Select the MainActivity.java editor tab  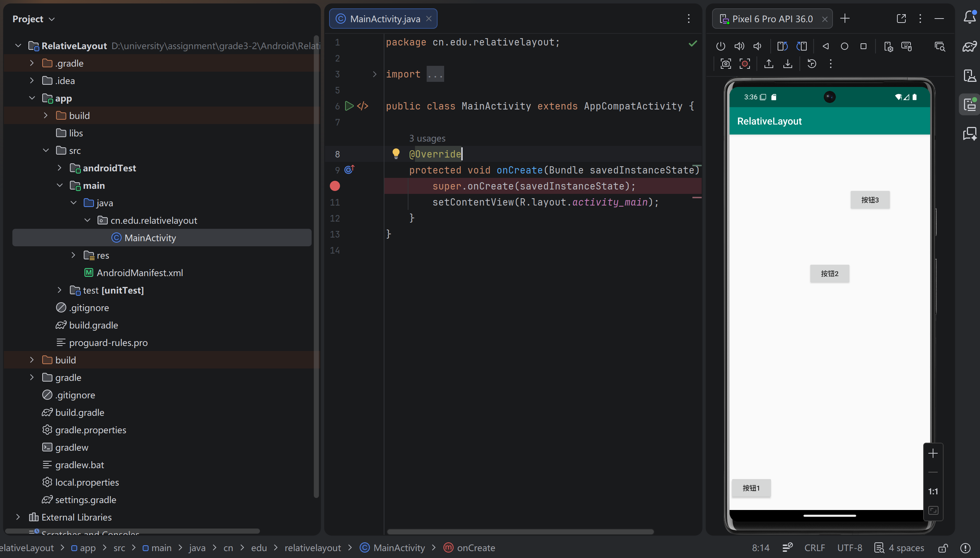385,19
